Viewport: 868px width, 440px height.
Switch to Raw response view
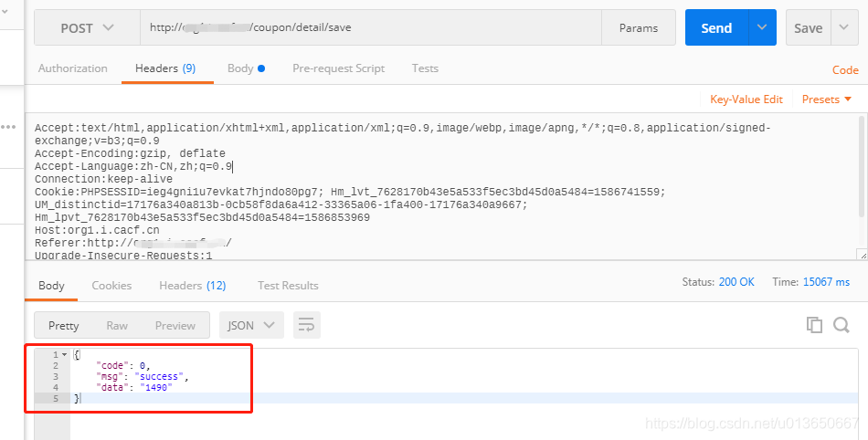click(x=117, y=326)
